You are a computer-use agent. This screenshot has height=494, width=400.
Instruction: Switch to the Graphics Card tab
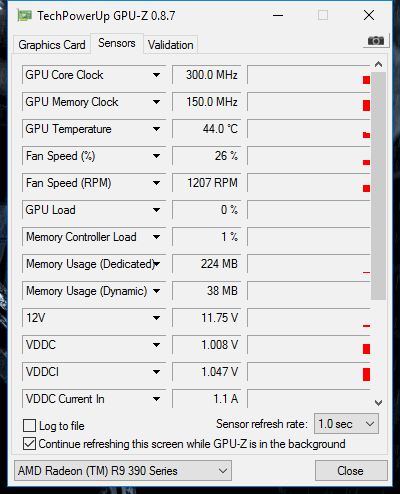52,45
